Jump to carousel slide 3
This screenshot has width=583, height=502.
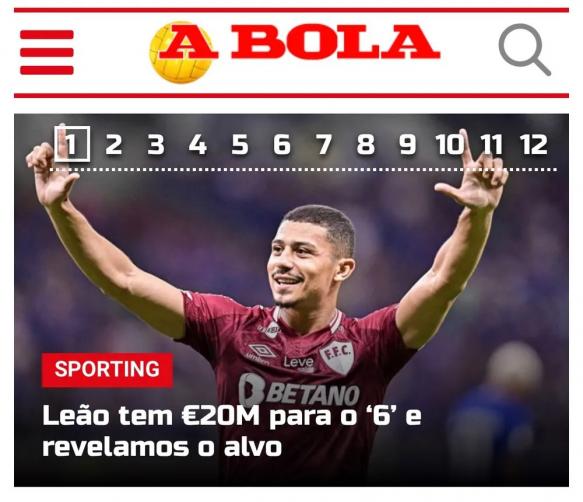[x=156, y=144]
